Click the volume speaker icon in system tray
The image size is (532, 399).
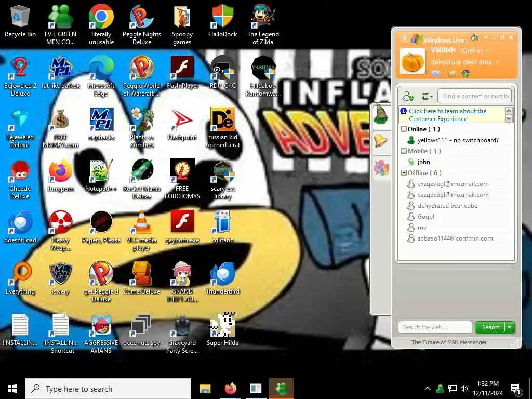click(464, 389)
